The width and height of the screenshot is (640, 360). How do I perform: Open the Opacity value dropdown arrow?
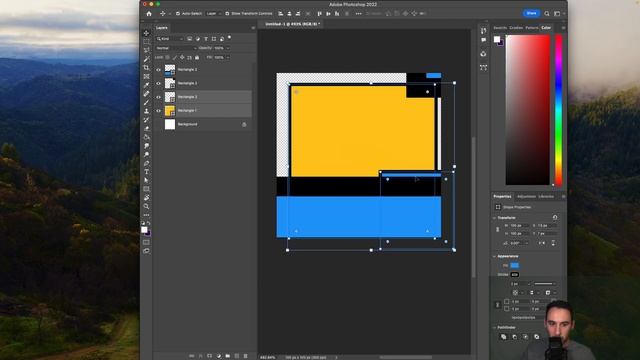tap(228, 48)
